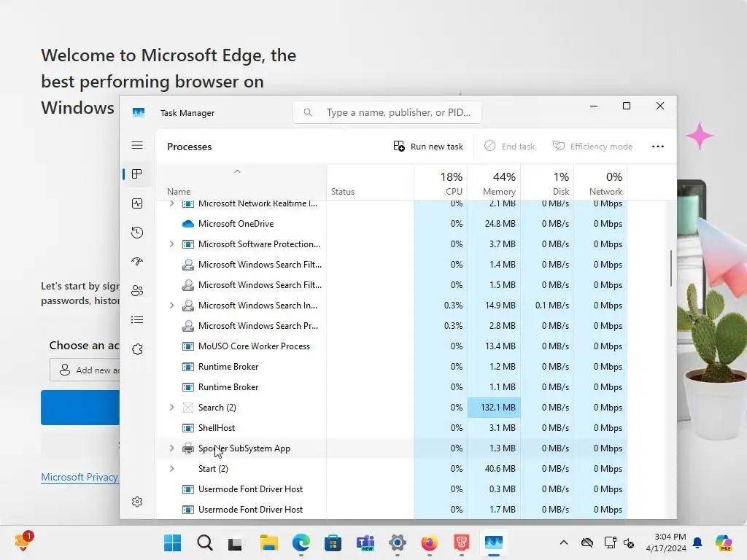This screenshot has height=560, width=747.
Task: Click Task Manager search input field
Action: pyautogui.click(x=387, y=112)
